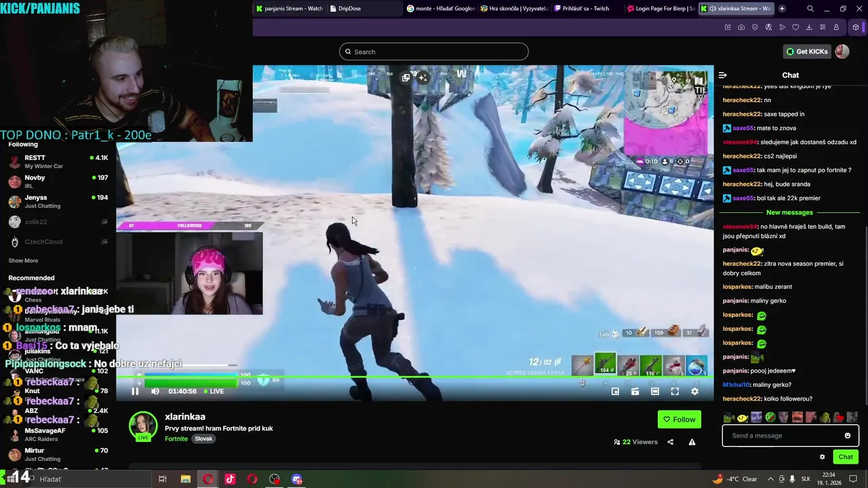Click the Fortnite category link
Image resolution: width=868 pixels, height=488 pixels.
pos(176,439)
